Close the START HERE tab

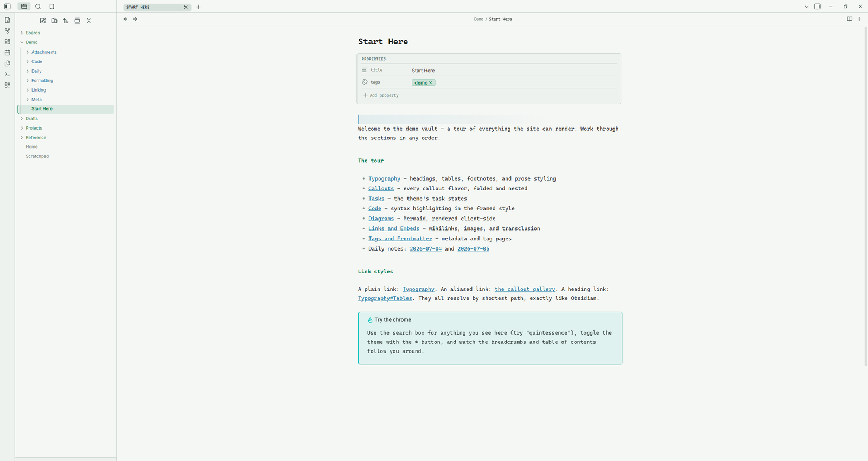click(186, 7)
